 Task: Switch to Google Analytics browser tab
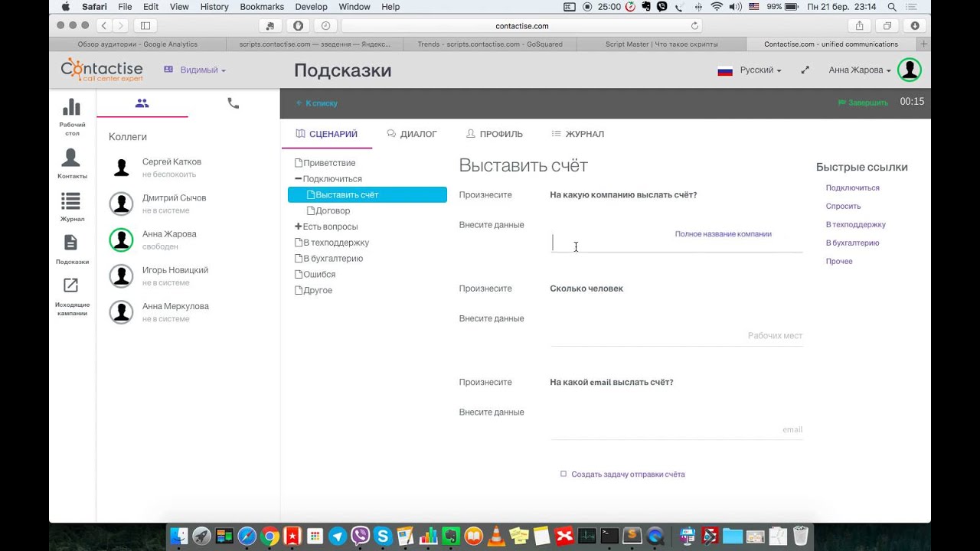pos(138,44)
